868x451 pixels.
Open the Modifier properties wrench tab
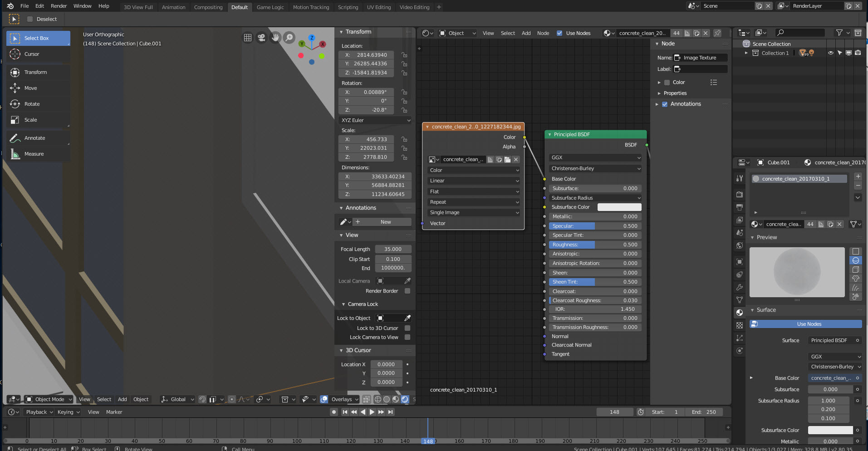click(739, 287)
